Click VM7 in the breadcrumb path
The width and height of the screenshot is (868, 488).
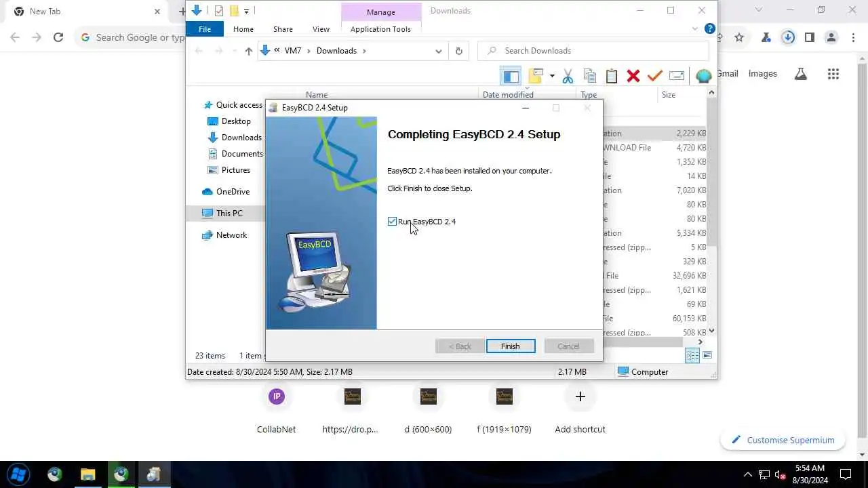293,51
